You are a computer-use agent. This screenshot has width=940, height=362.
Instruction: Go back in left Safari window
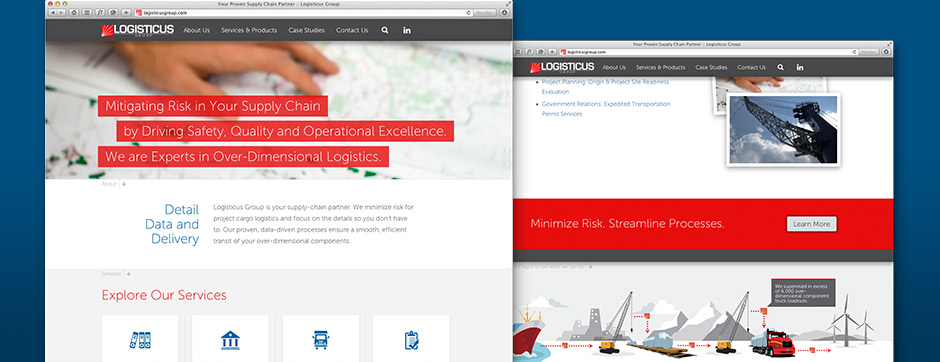pyautogui.click(x=53, y=13)
